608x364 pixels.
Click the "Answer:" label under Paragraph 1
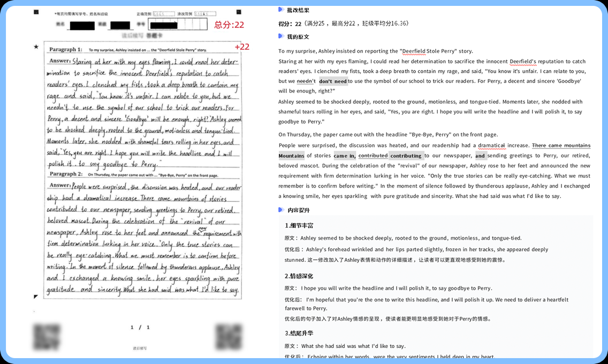tap(60, 61)
